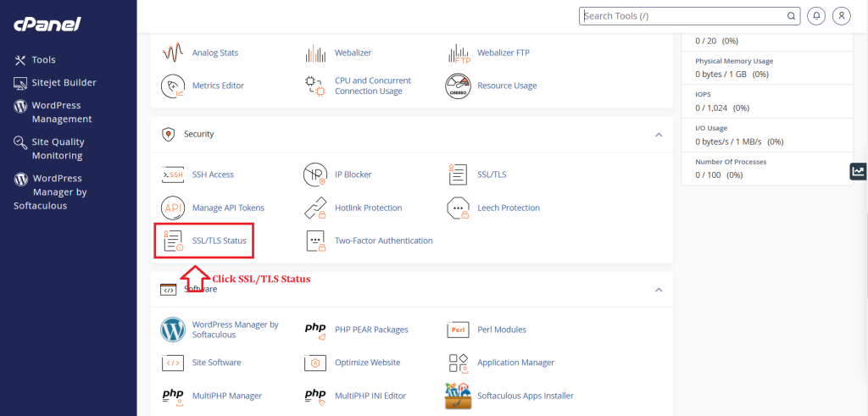The height and width of the screenshot is (416, 868).
Task: Open the Hotlink Protection chain icon
Action: [x=315, y=208]
